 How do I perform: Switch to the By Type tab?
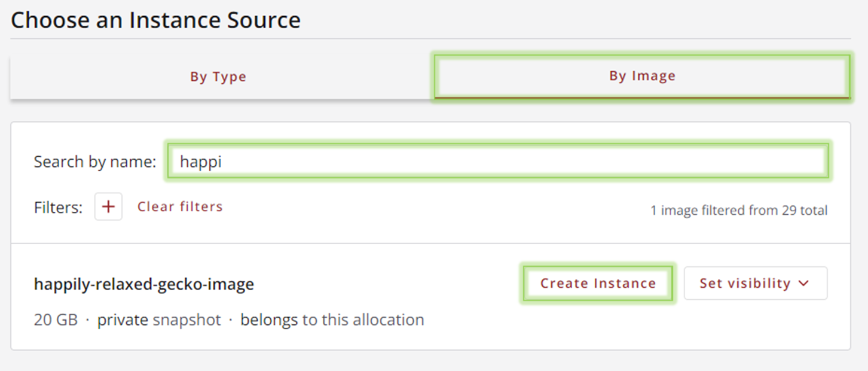(218, 77)
